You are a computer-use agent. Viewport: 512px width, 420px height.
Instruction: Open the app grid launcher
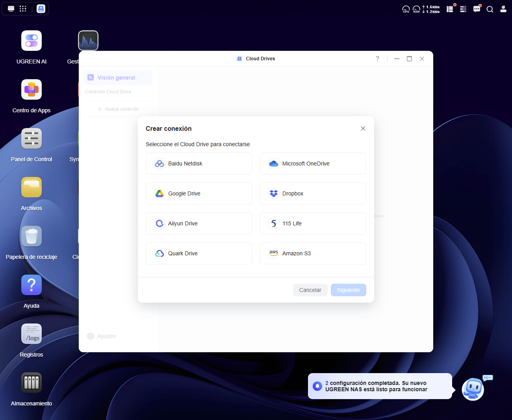[x=23, y=9]
